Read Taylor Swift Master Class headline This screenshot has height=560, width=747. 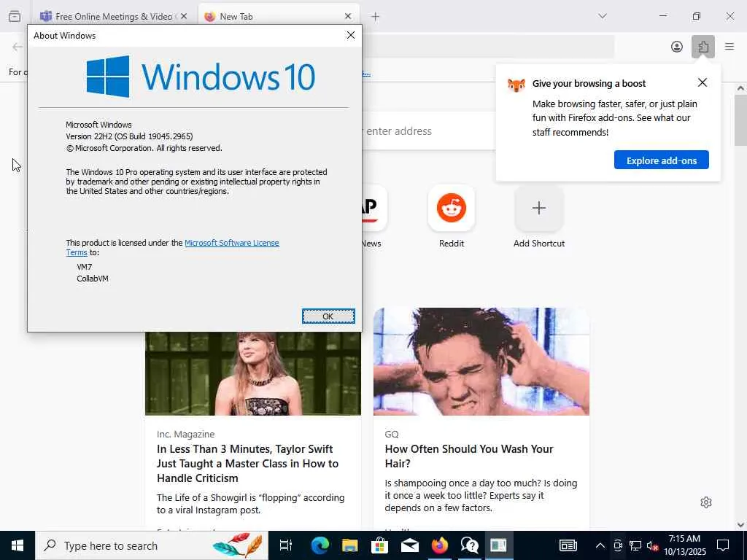coord(247,463)
